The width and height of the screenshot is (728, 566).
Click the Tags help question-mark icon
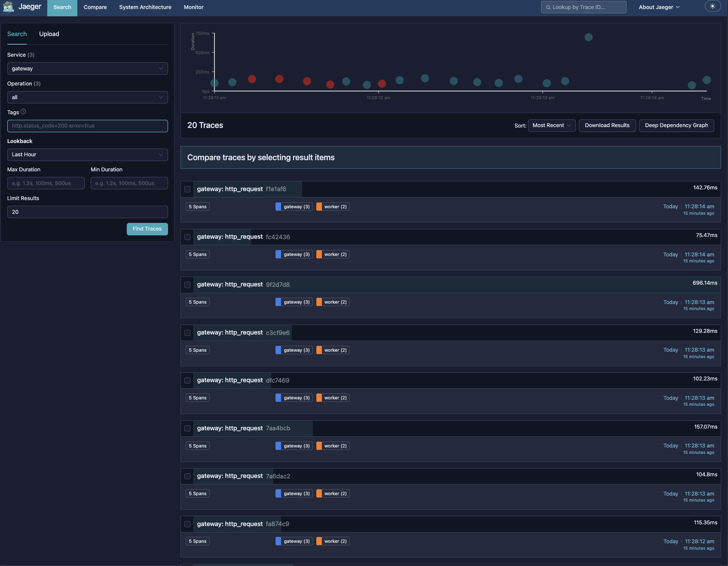tap(23, 112)
